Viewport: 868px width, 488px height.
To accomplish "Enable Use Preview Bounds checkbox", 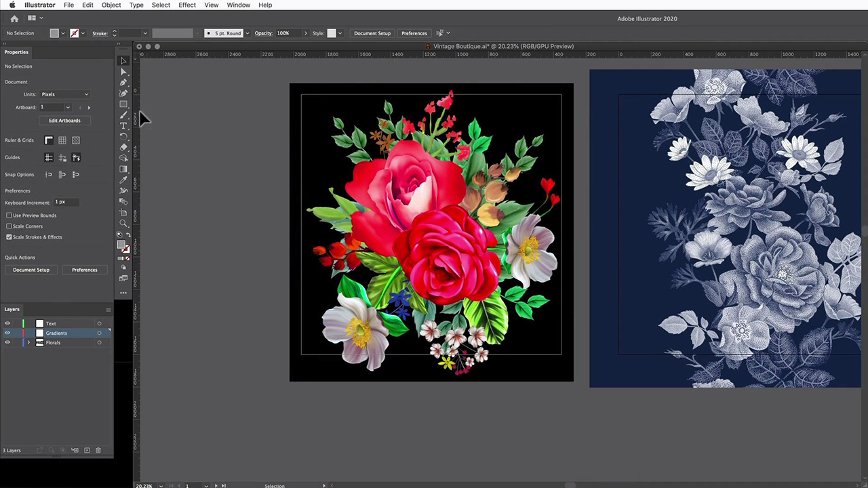I will coord(9,216).
